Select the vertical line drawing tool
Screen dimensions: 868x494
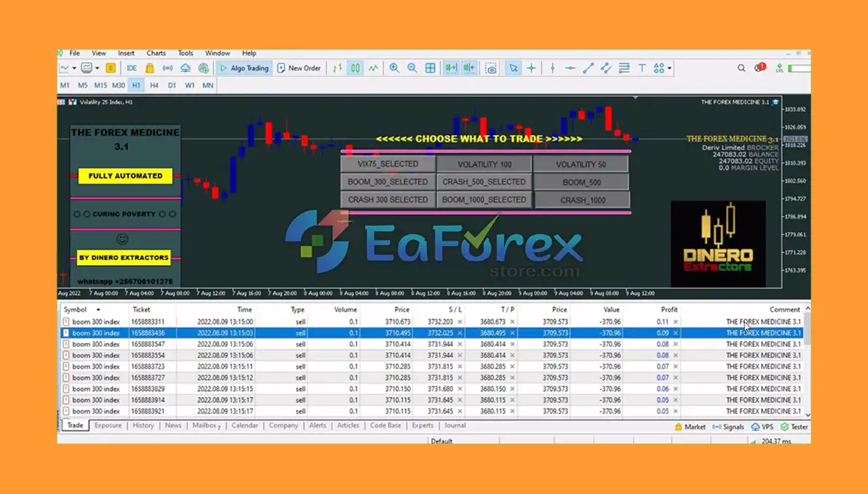553,68
